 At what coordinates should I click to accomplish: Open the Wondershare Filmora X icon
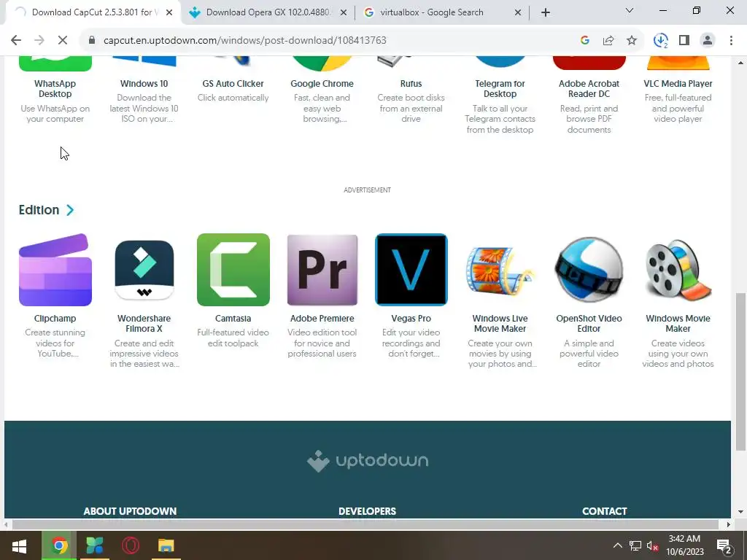pyautogui.click(x=144, y=270)
